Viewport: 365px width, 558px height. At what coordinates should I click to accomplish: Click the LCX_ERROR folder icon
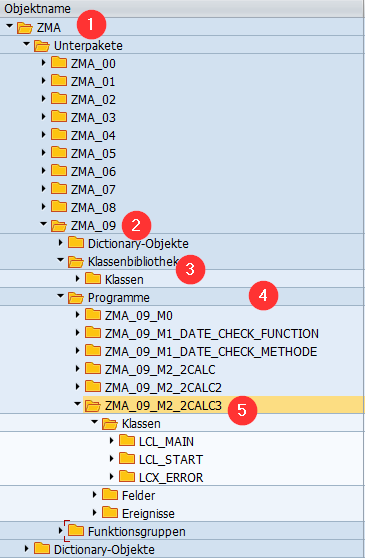click(127, 476)
